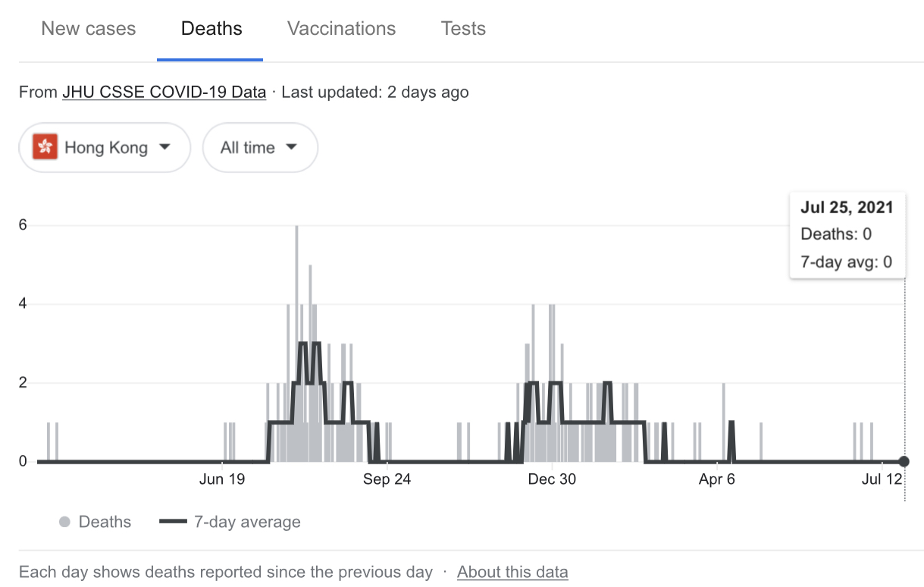This screenshot has height=587, width=924.
Task: Click the gray Deaths legend dot
Action: (64, 522)
